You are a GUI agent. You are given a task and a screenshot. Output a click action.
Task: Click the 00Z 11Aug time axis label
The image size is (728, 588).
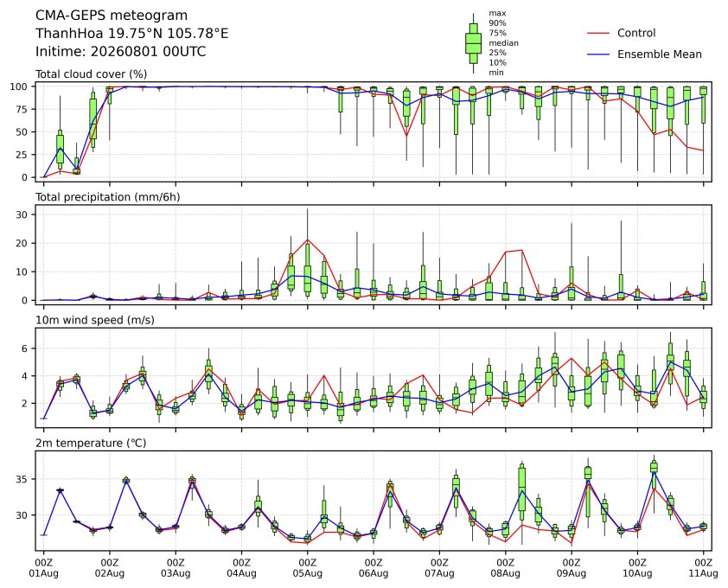pyautogui.click(x=704, y=568)
